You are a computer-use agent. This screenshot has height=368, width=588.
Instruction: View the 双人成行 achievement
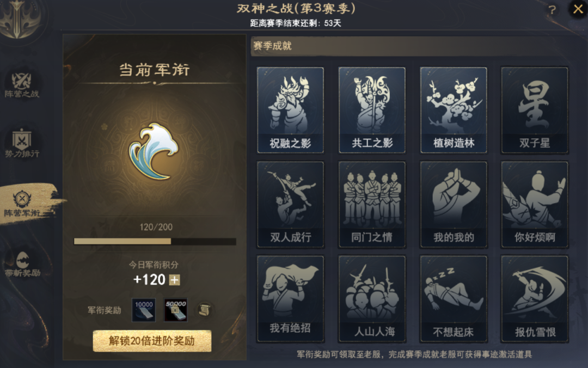tap(290, 205)
